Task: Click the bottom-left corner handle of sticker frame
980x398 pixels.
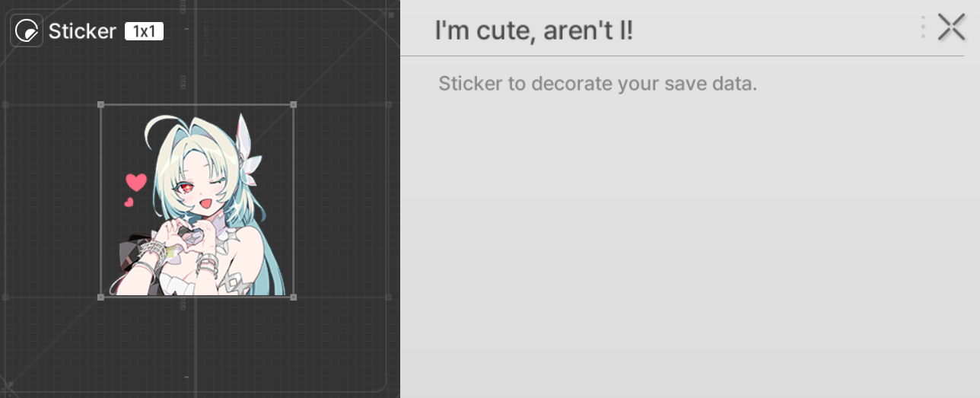Action: pos(100,297)
